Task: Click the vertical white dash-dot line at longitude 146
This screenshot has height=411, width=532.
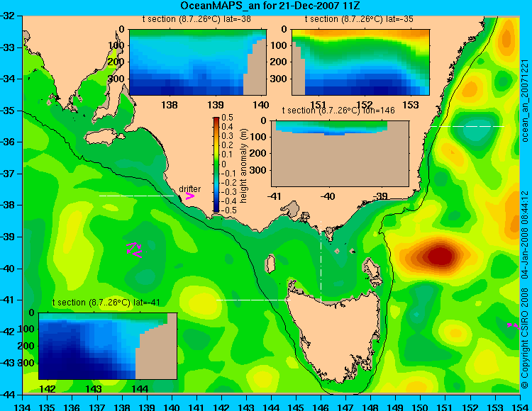Action: click(321, 261)
